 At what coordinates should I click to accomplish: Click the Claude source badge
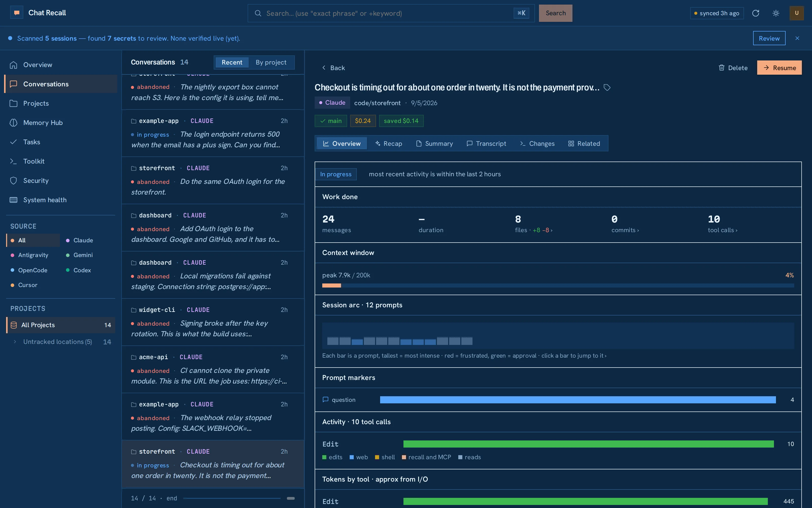pyautogui.click(x=332, y=103)
